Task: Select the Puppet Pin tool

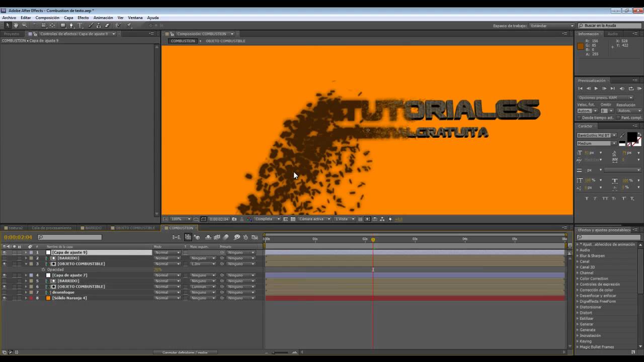Action: 129,25
